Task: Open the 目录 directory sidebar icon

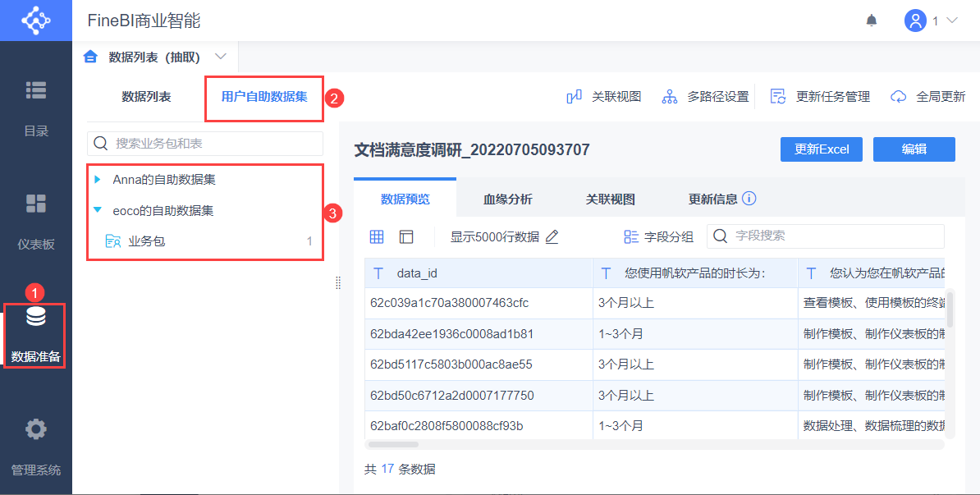Action: coord(35,90)
